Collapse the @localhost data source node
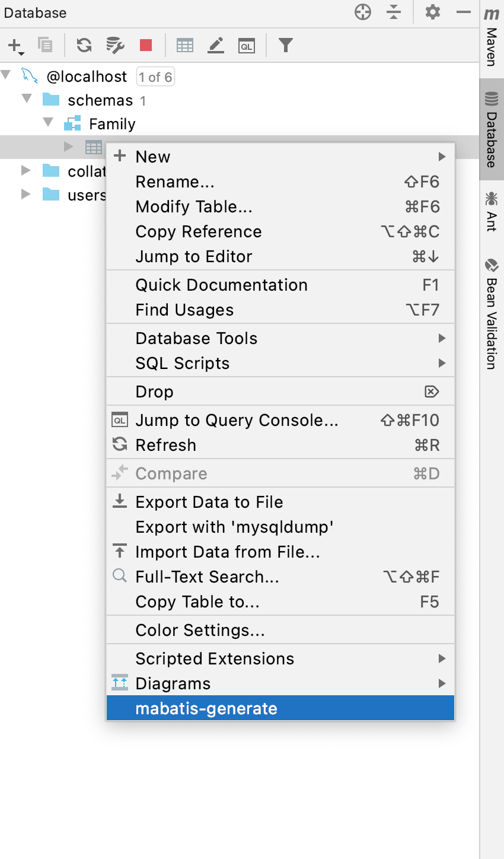504x859 pixels. tap(7, 75)
